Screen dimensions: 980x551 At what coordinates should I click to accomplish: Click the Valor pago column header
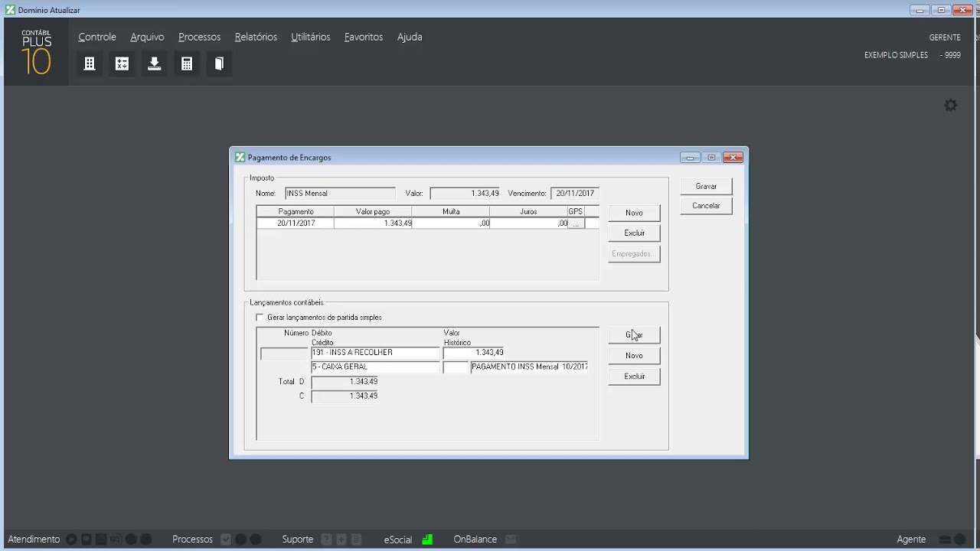tap(373, 212)
